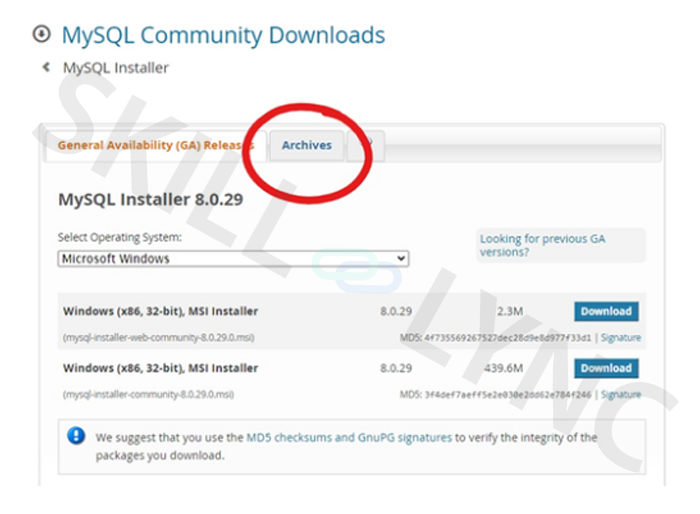This screenshot has width=700, height=514.
Task: Select the MD5 hash starting with 4f73556
Action: [x=508, y=338]
